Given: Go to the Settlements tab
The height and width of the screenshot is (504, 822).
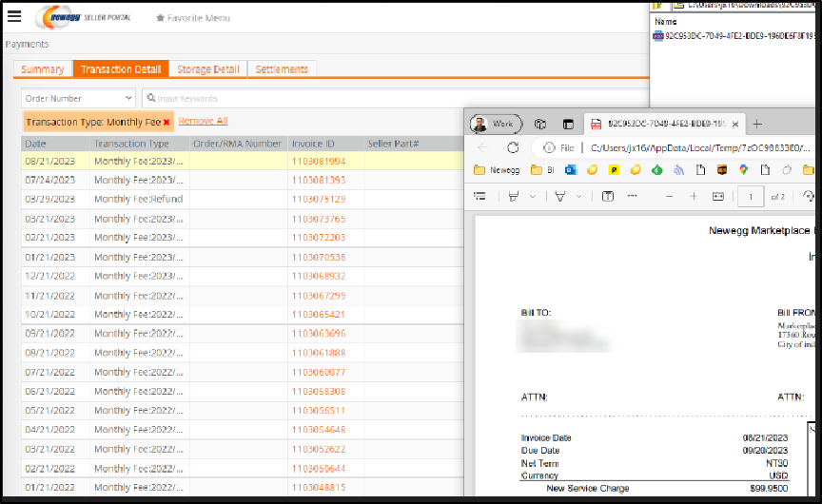Looking at the screenshot, I should coord(282,69).
